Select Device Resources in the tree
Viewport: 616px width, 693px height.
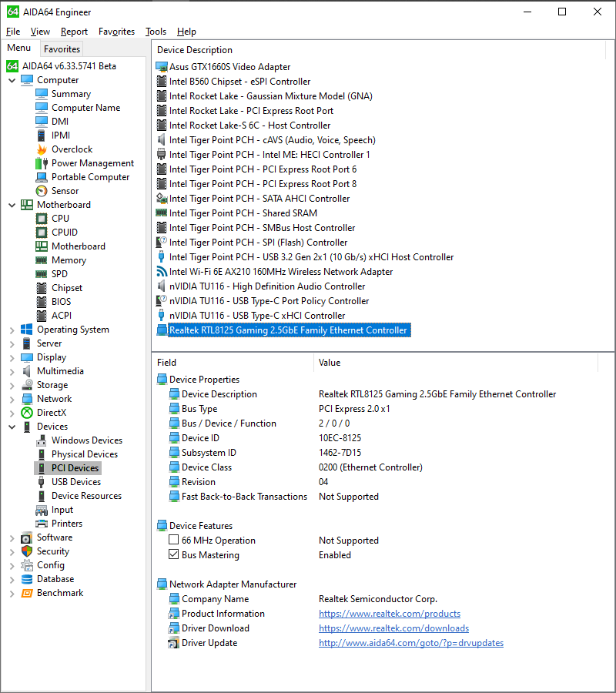coord(86,496)
